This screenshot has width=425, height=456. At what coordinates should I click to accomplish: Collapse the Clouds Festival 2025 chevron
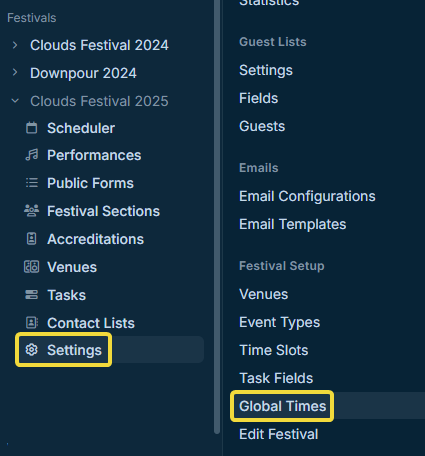coord(15,101)
